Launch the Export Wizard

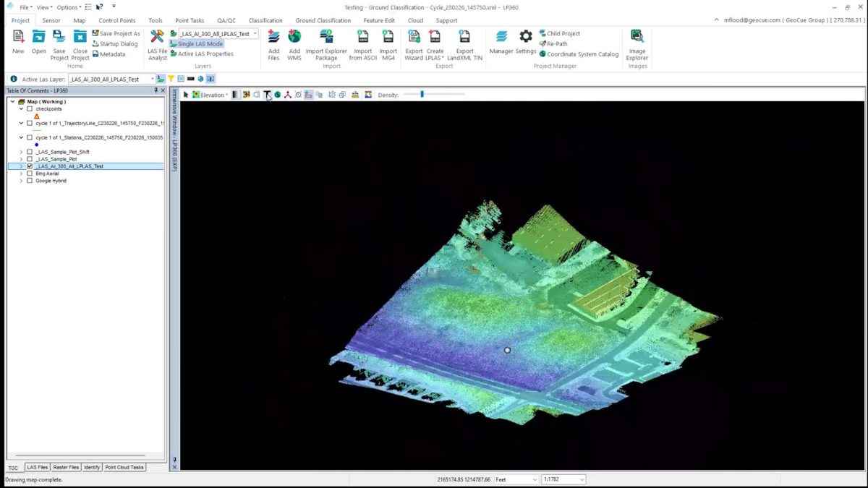click(414, 37)
